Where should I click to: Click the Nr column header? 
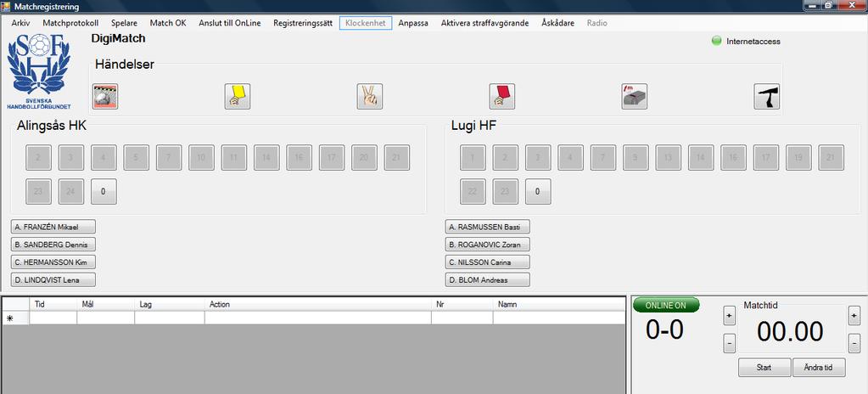(x=462, y=304)
